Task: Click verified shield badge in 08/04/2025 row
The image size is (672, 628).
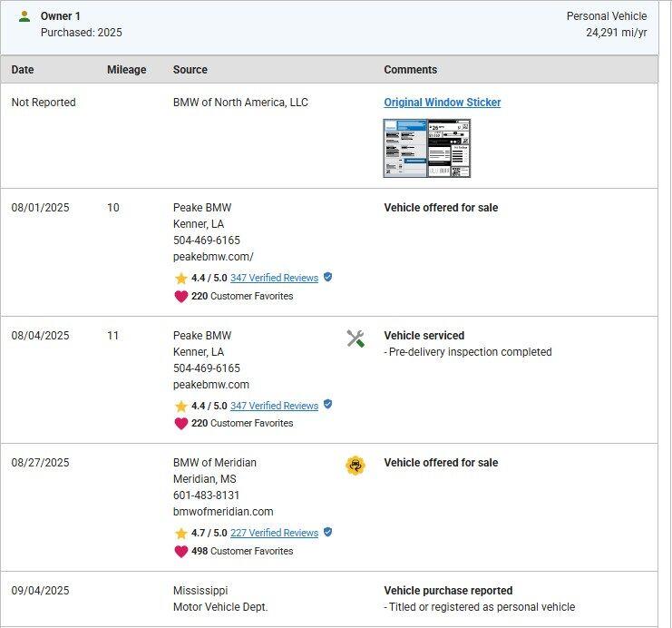Action: pyautogui.click(x=328, y=404)
